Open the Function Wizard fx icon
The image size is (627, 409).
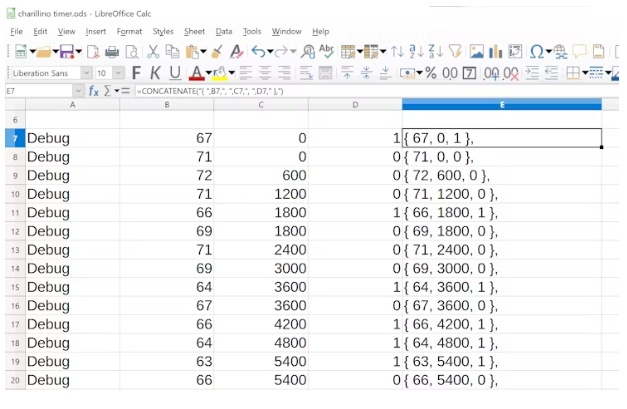click(x=93, y=91)
